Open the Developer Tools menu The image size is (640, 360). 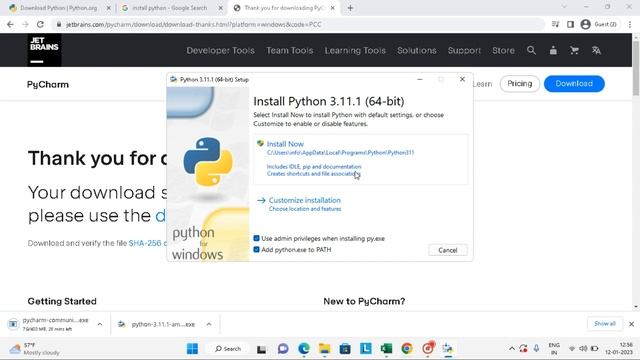coord(220,50)
